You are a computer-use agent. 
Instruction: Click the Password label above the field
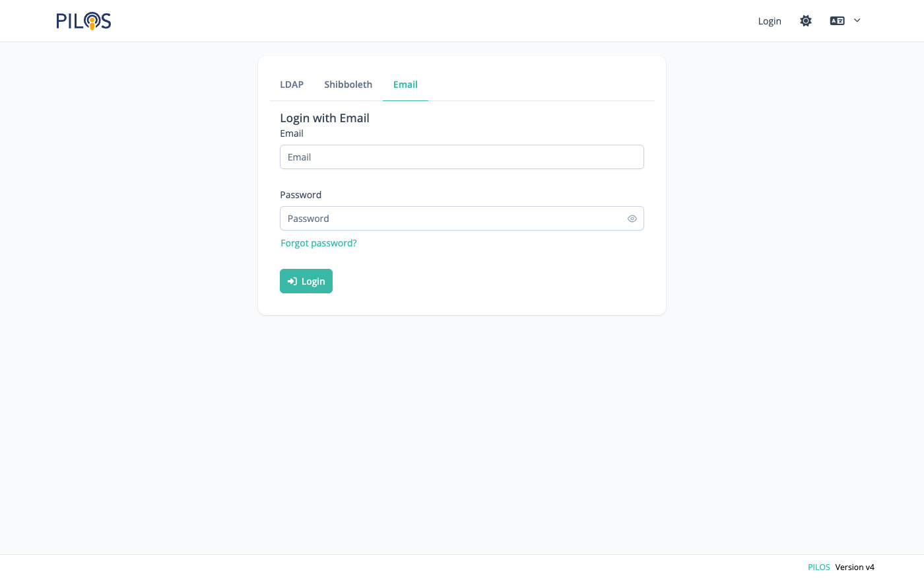(300, 195)
